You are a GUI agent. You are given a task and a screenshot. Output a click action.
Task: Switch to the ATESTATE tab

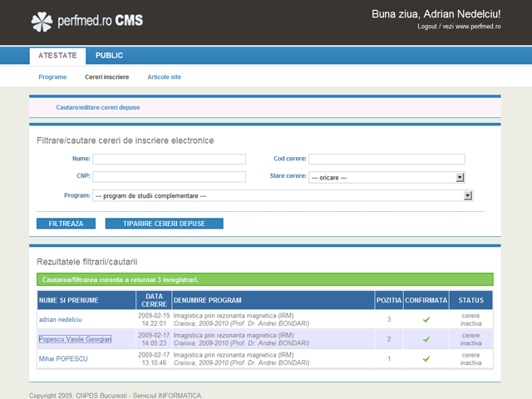(x=57, y=56)
